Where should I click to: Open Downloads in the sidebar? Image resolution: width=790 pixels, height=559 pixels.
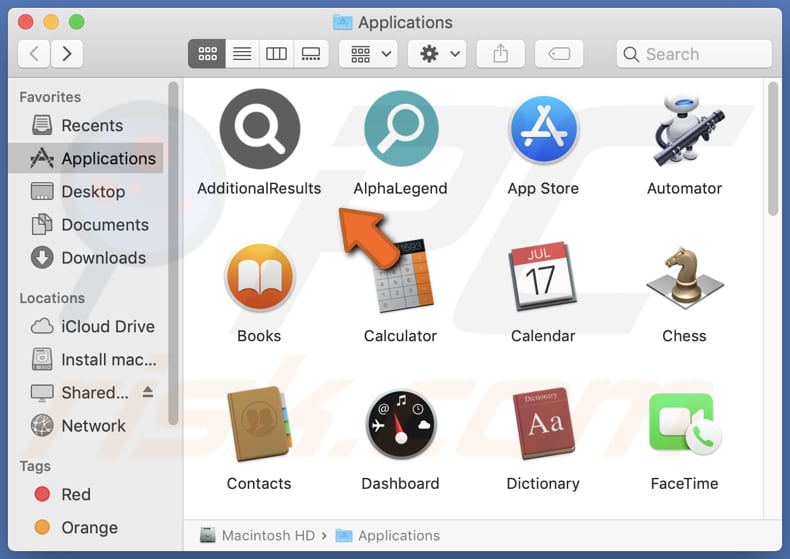[x=86, y=258]
